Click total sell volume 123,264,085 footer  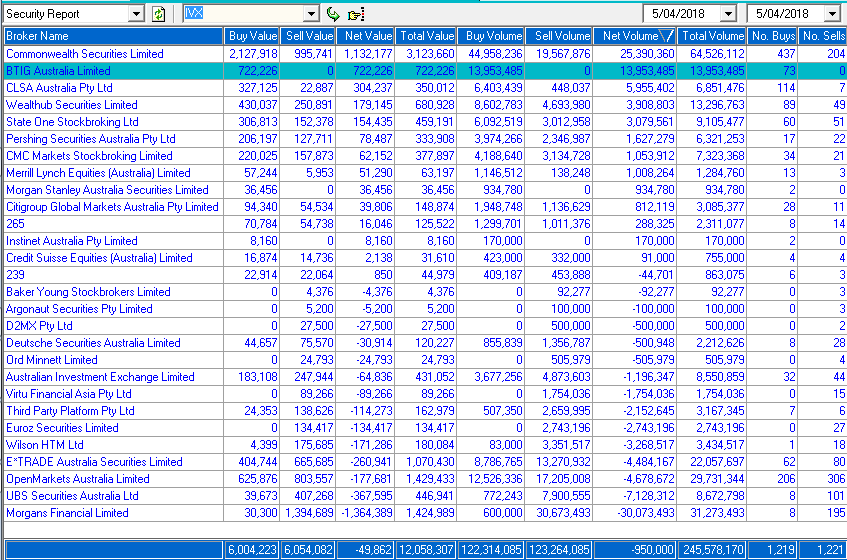click(x=559, y=550)
